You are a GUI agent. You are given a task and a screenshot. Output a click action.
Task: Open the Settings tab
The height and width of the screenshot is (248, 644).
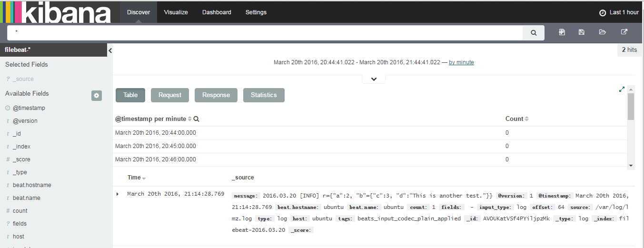point(256,12)
